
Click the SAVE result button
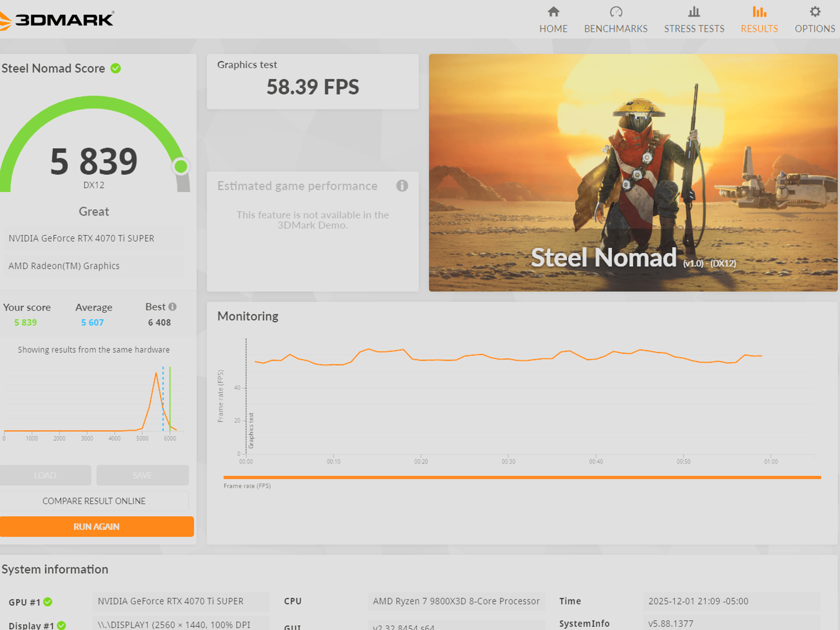pos(142,475)
